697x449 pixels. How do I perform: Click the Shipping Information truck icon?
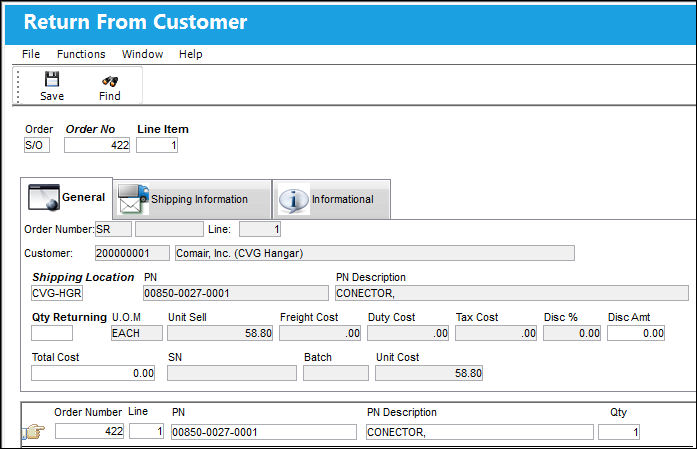[133, 199]
